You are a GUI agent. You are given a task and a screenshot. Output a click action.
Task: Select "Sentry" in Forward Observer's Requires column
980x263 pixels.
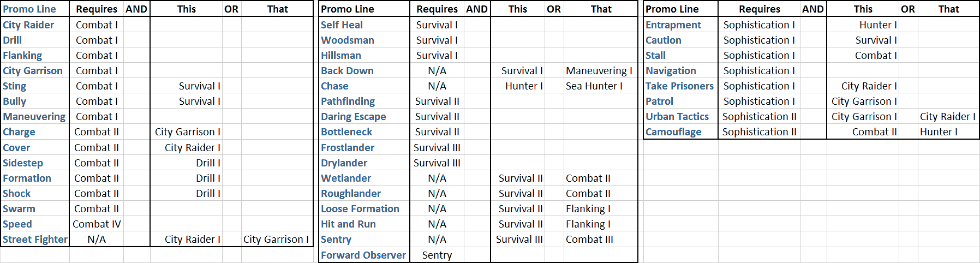[437, 255]
